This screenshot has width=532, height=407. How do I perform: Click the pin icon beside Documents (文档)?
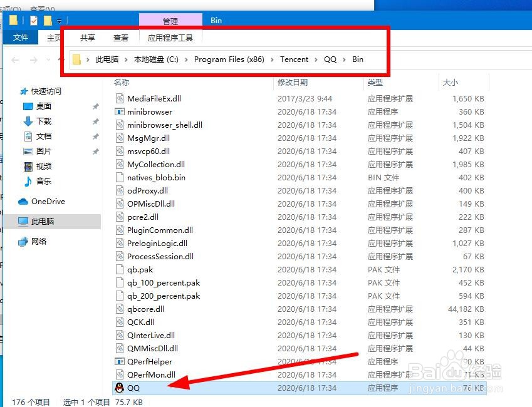coord(96,137)
